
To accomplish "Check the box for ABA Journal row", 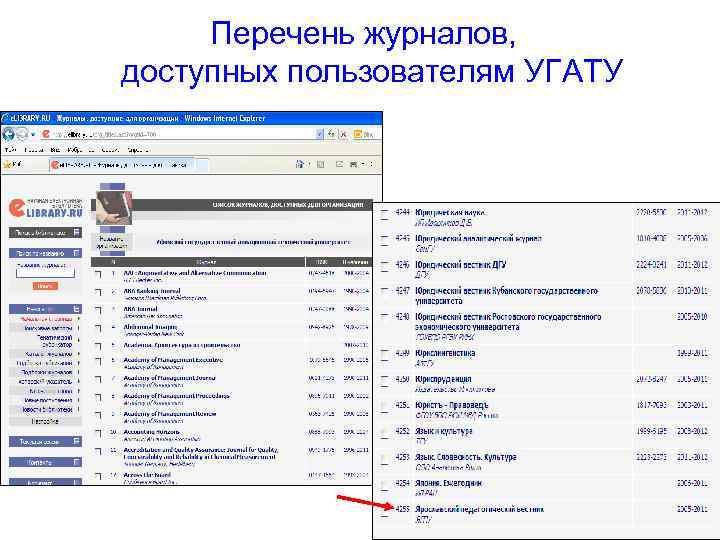I will 98,310.
